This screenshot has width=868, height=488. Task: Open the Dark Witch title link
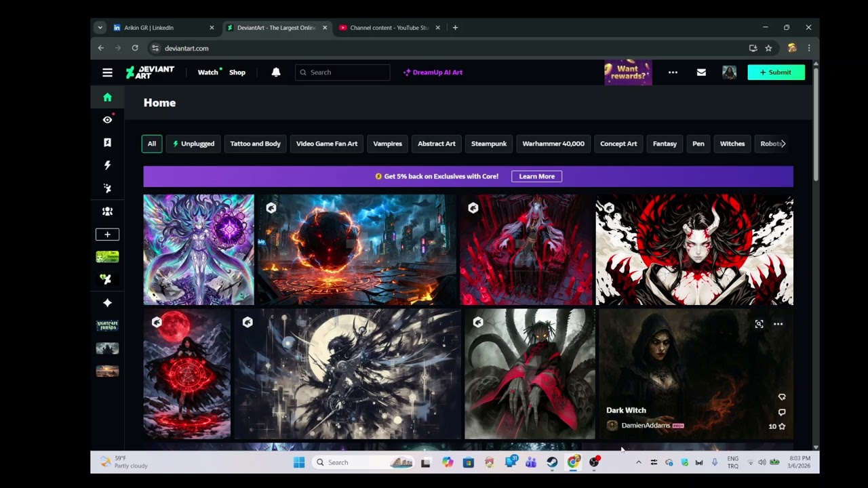point(626,410)
